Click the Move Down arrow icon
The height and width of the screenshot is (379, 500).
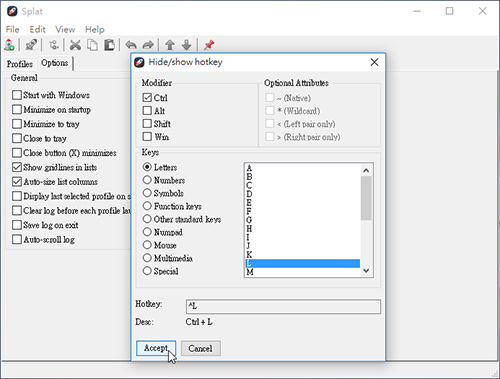[187, 45]
